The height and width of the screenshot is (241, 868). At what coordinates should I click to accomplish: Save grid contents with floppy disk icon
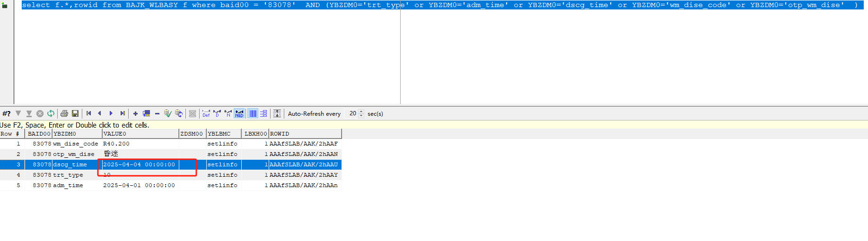click(x=75, y=113)
